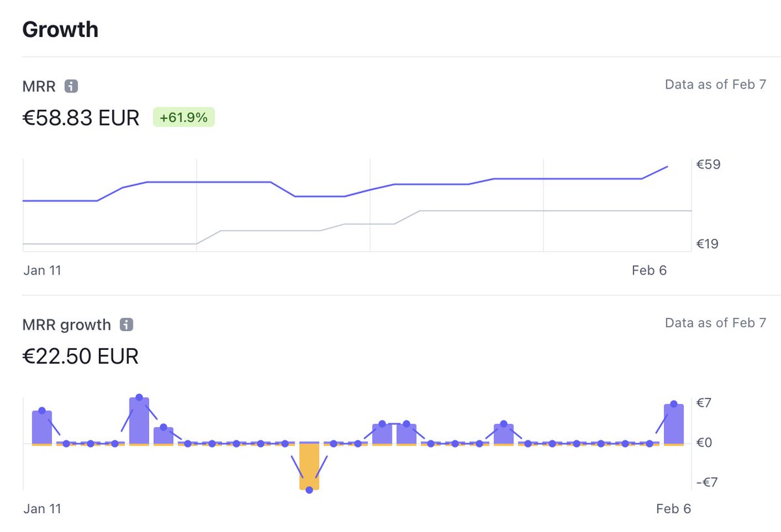Click the -€7 axis label
The height and width of the screenshot is (532, 781).
coord(708,482)
